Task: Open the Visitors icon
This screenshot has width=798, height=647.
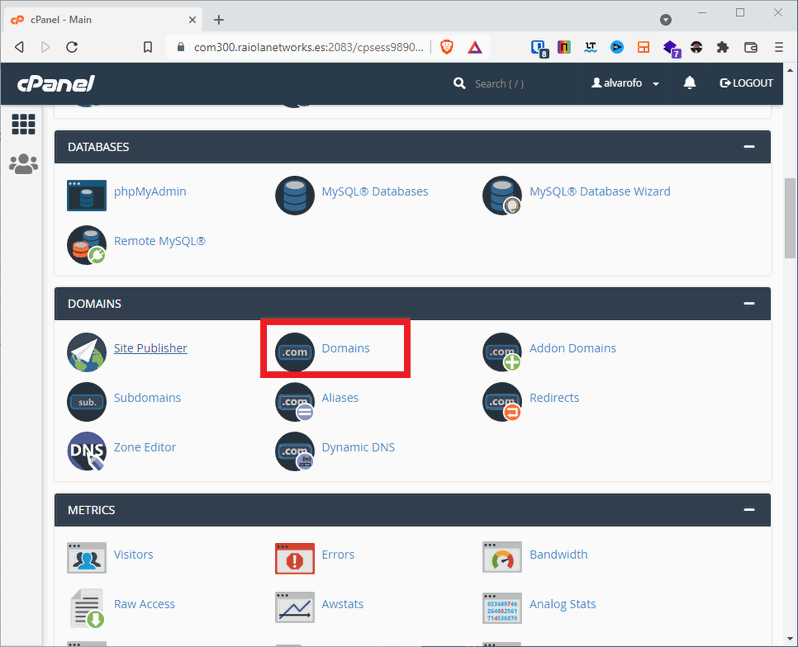Action: click(87, 557)
